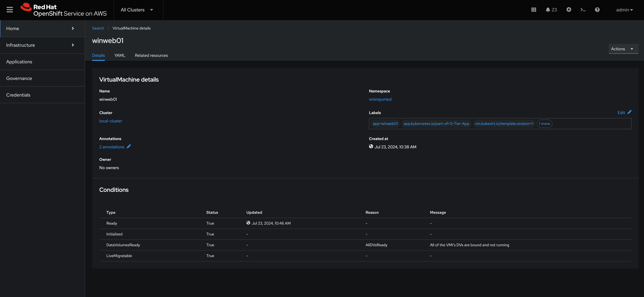Click the Type column header

[x=111, y=212]
